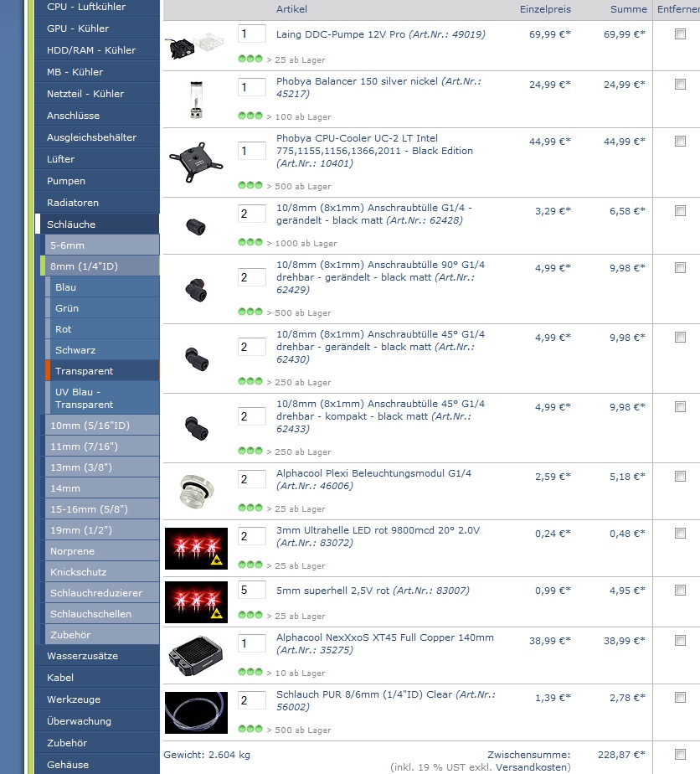
Task: Open Wasserzusätze category
Action: point(97,656)
